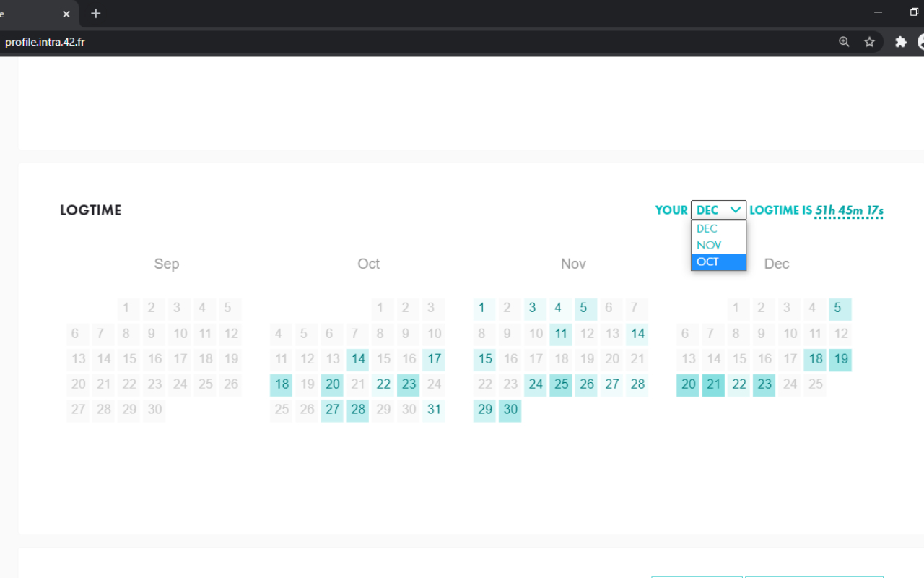Select October 23 day cell

tap(409, 384)
